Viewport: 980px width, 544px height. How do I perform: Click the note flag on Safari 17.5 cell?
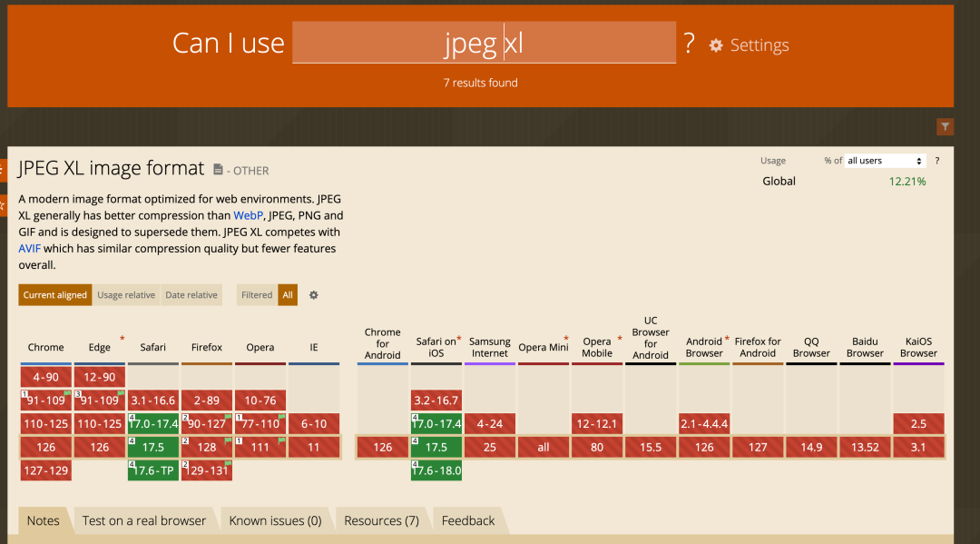point(132,441)
